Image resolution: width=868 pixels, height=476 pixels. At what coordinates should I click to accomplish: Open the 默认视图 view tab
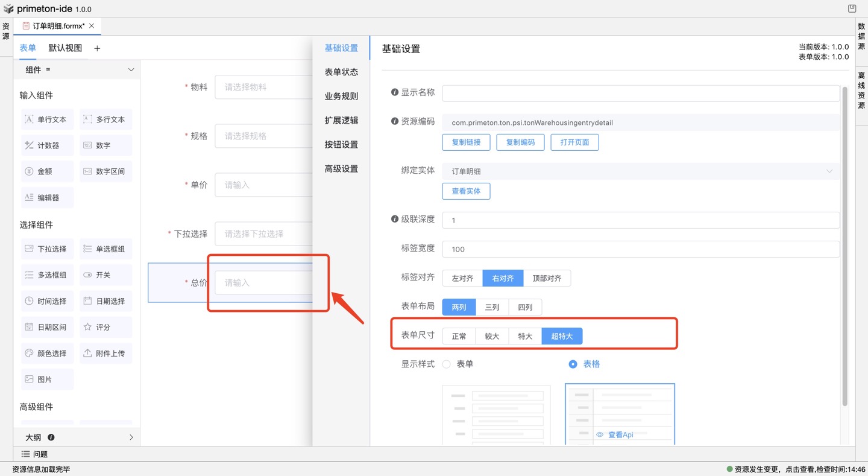click(64, 48)
